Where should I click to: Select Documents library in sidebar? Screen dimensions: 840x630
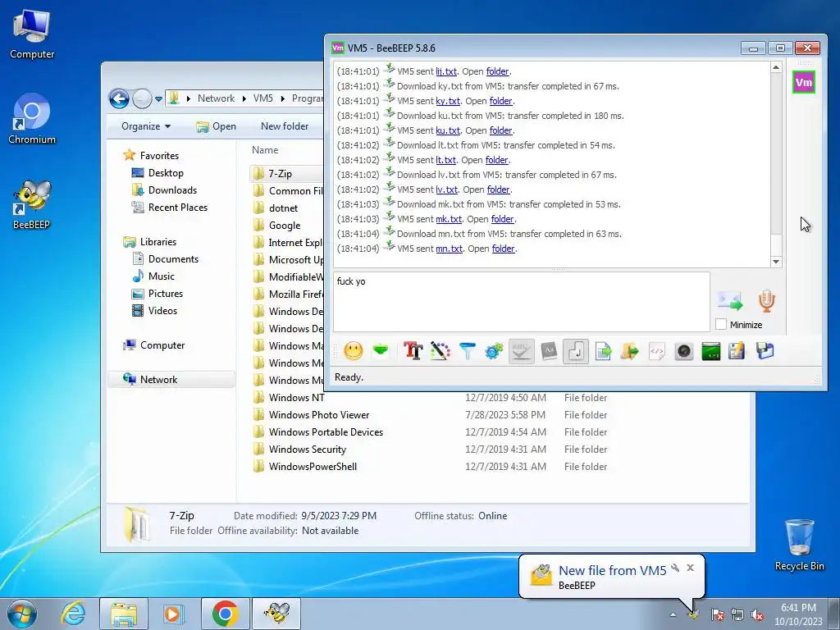173,258
